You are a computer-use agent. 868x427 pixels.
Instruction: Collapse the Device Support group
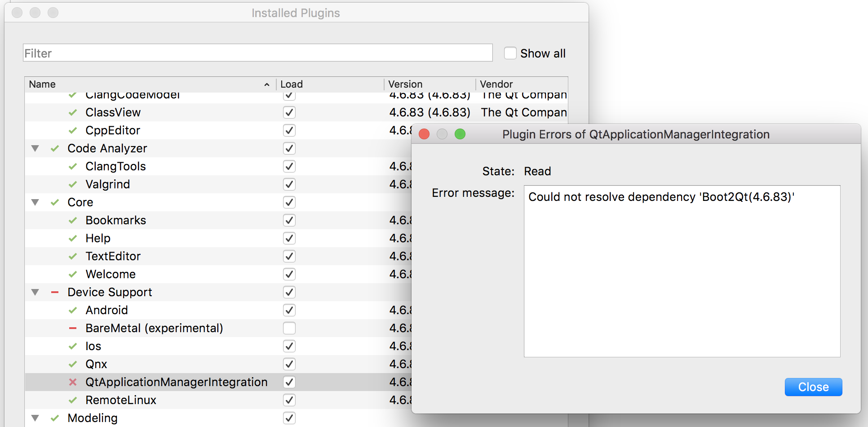click(35, 292)
